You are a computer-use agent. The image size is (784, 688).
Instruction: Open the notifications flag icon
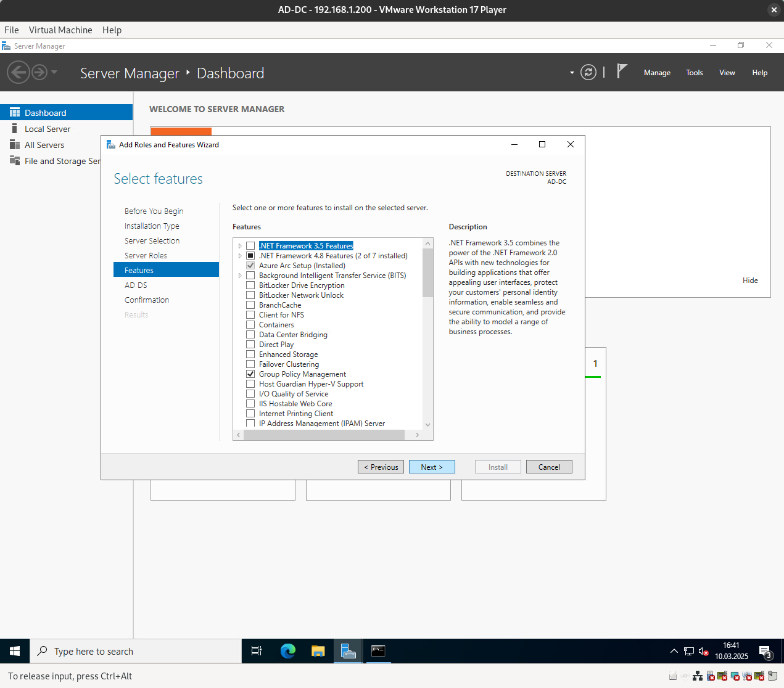point(622,72)
